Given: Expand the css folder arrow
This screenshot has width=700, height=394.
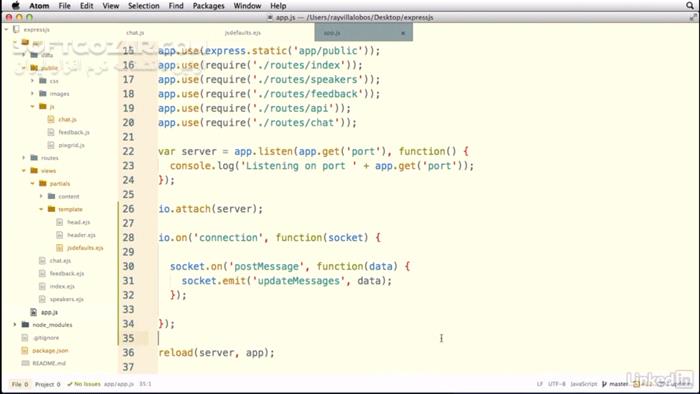Looking at the screenshot, I should pyautogui.click(x=32, y=81).
